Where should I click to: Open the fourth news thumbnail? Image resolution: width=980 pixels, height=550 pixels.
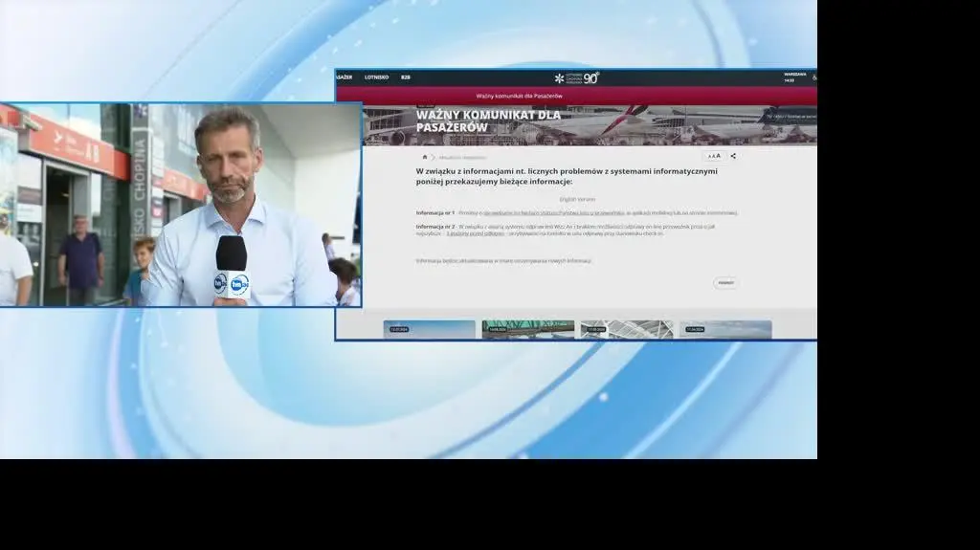tap(725, 330)
